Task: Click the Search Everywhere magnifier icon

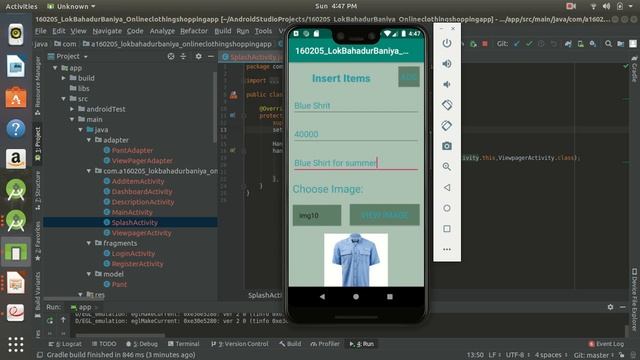Action: coord(608,44)
